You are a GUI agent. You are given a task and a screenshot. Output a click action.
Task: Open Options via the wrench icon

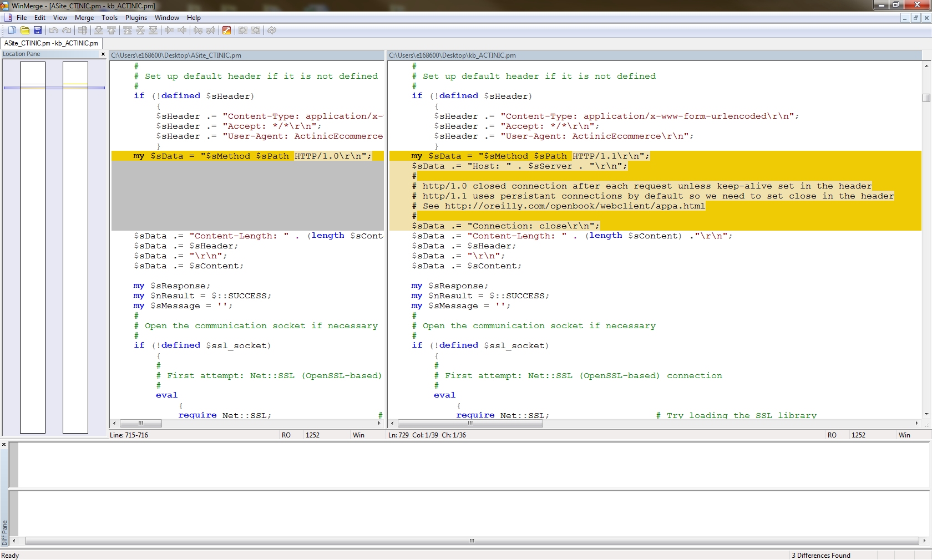pos(226,30)
